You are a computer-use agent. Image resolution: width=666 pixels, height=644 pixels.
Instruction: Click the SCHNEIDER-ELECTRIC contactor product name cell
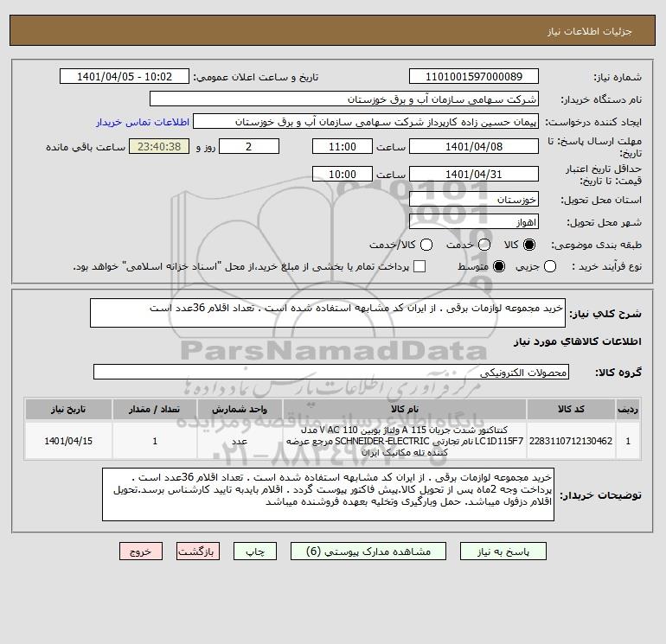tap(405, 441)
